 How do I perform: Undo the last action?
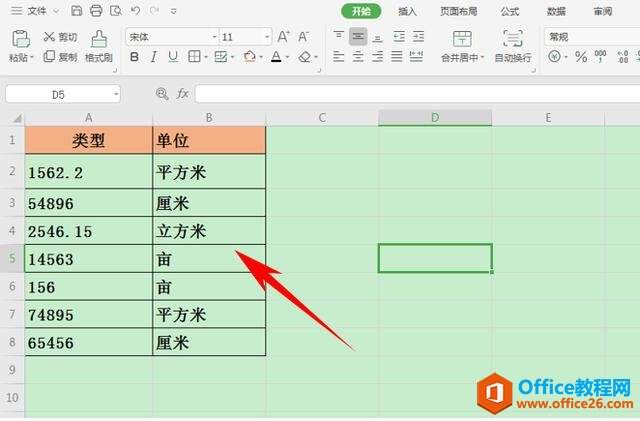[x=136, y=11]
